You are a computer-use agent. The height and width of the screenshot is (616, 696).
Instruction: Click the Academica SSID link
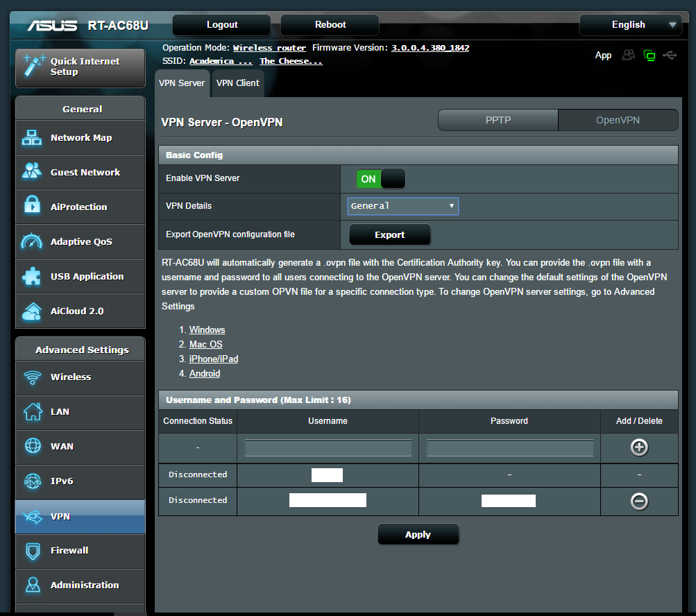(221, 61)
